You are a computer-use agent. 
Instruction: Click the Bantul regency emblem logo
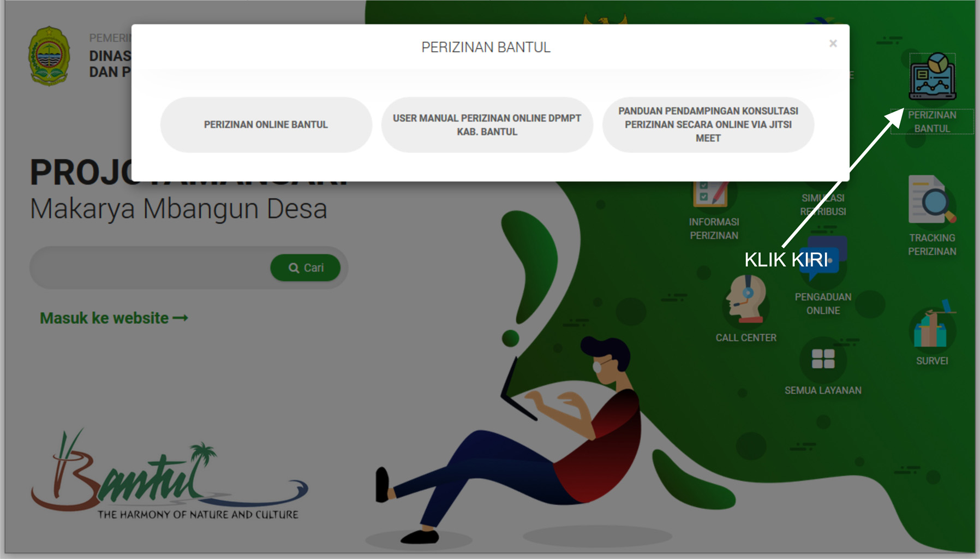[x=49, y=56]
